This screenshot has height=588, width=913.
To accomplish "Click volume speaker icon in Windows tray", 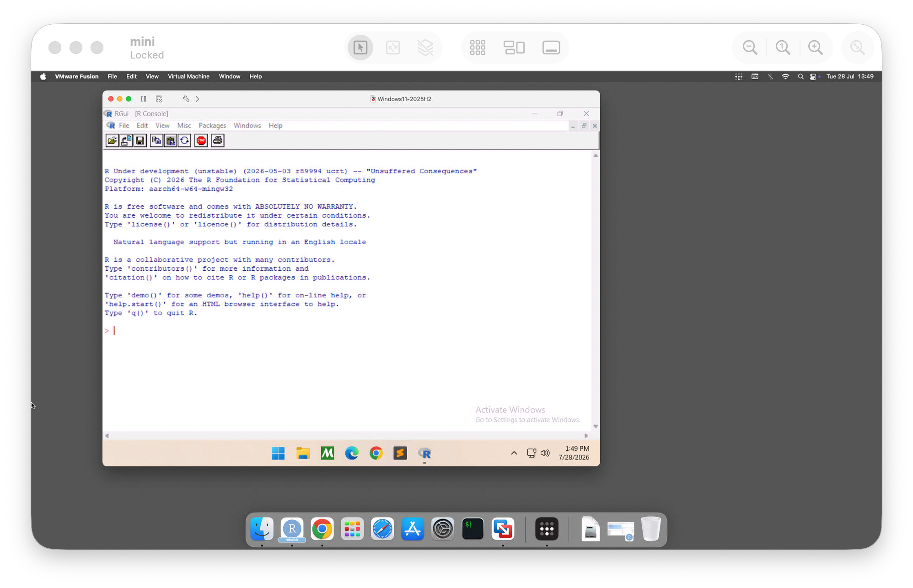I will [x=545, y=453].
